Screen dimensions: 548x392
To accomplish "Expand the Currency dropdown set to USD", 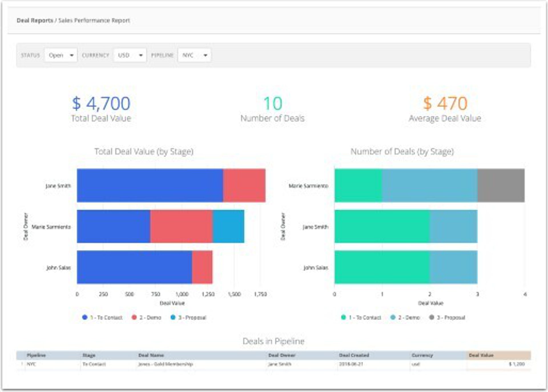I will [130, 55].
